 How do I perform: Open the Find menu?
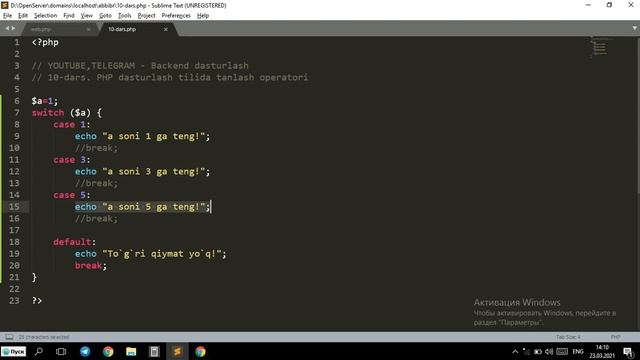coord(69,16)
